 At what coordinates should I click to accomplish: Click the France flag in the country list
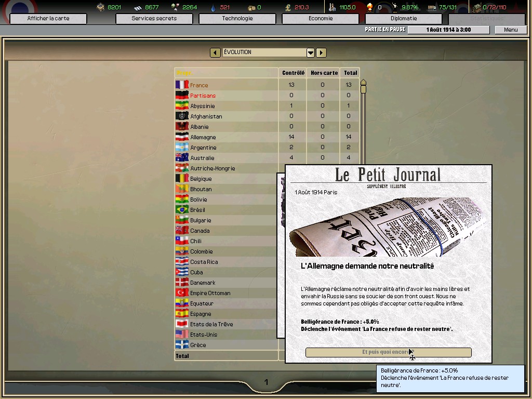182,85
